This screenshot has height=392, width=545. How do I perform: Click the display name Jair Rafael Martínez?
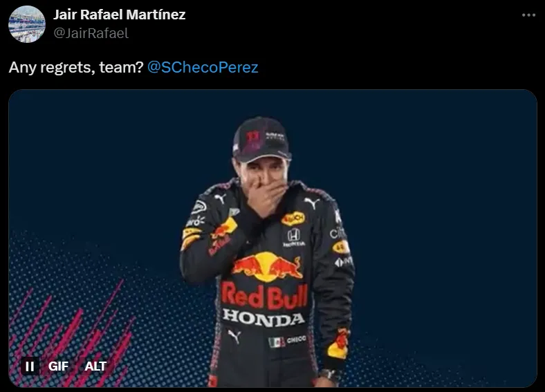tap(119, 15)
